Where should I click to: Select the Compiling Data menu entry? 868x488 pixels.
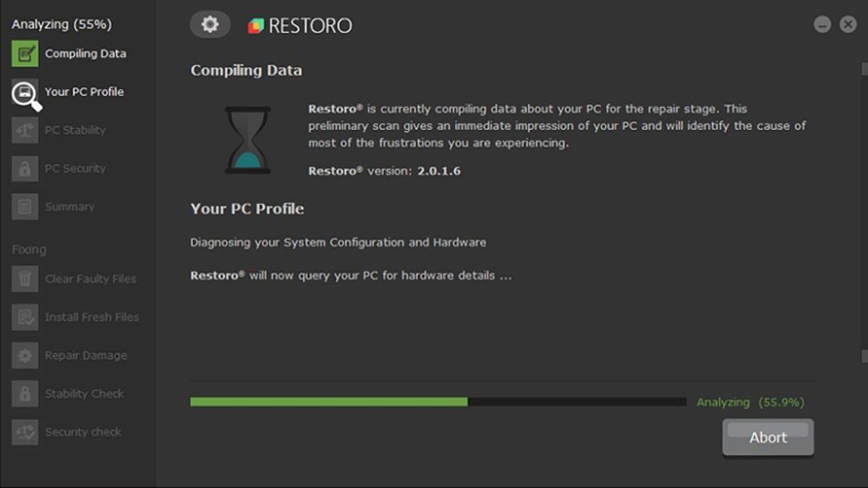[x=85, y=53]
